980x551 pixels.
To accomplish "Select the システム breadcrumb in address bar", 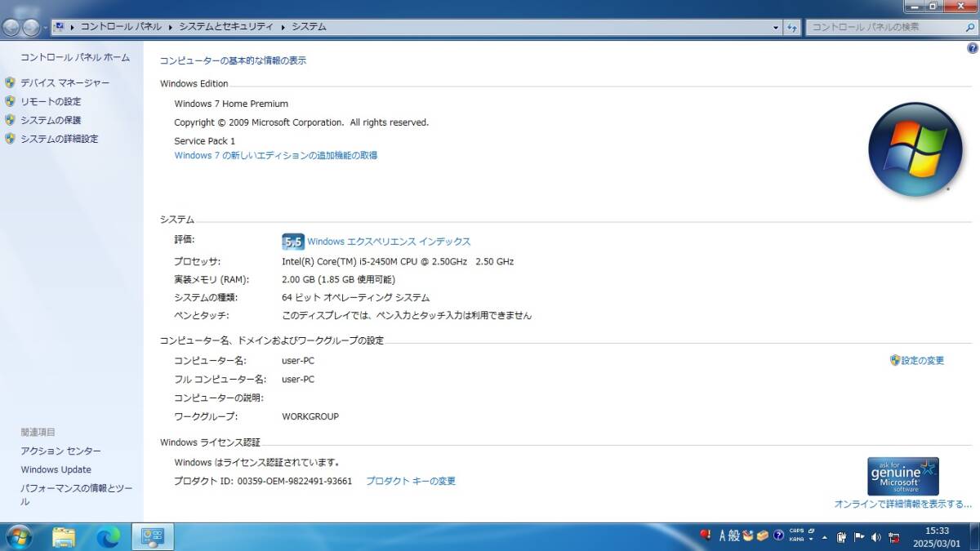I will click(308, 27).
